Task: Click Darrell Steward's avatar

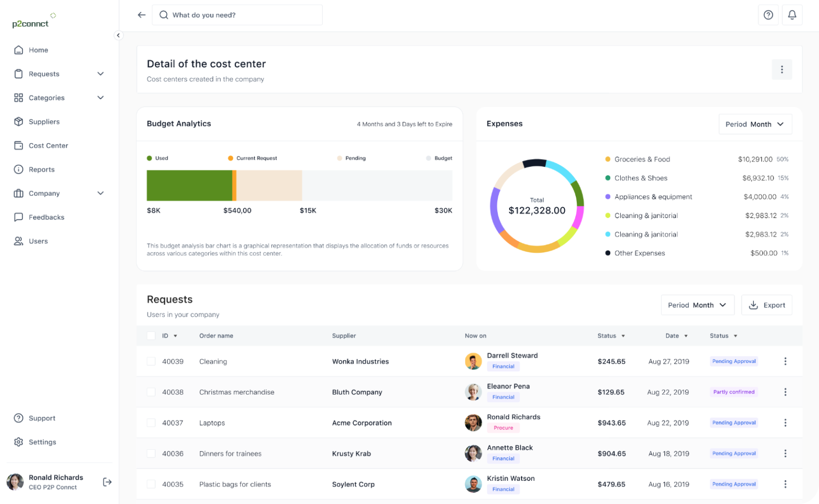Action: point(474,361)
